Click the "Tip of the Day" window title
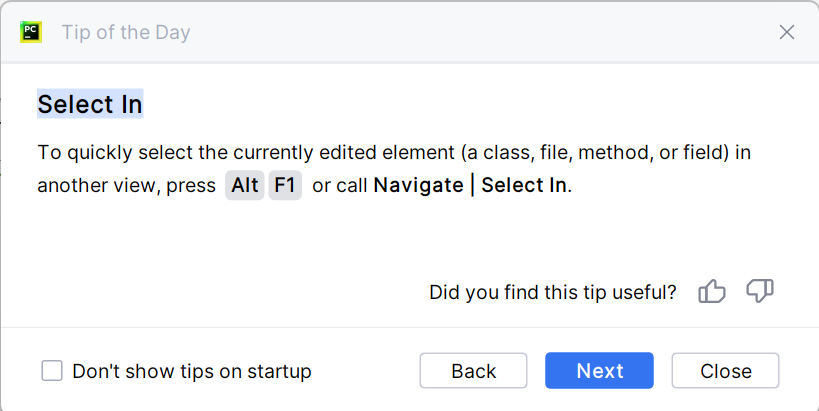819x411 pixels. (x=126, y=32)
